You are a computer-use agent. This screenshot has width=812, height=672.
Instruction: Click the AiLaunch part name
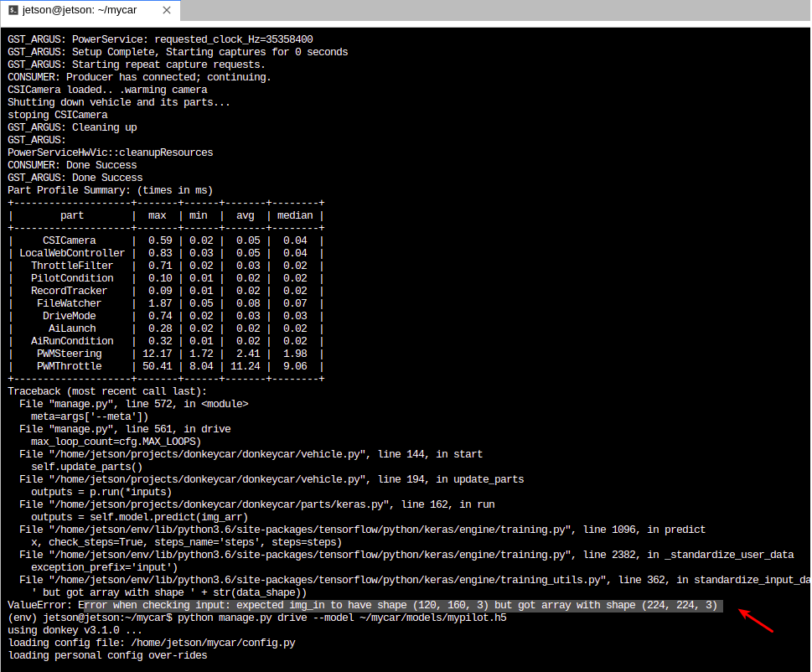click(72, 328)
